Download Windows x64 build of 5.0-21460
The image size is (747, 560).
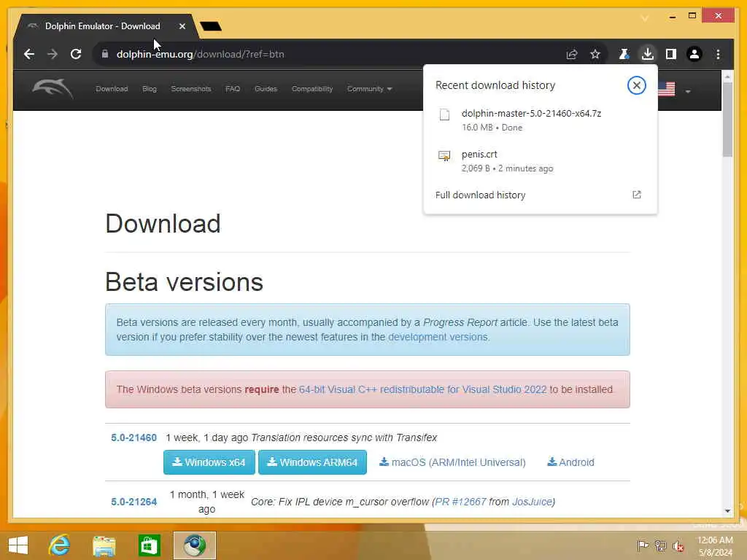209,462
